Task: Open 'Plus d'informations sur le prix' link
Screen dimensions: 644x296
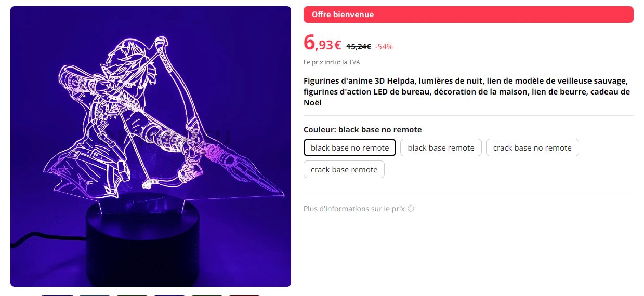Action: (354, 209)
